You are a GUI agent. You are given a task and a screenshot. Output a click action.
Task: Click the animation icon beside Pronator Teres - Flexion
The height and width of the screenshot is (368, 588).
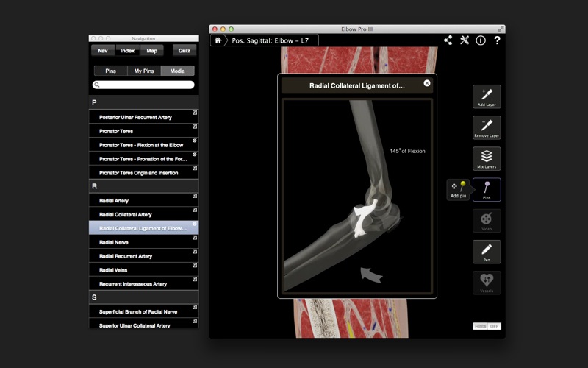(195, 141)
